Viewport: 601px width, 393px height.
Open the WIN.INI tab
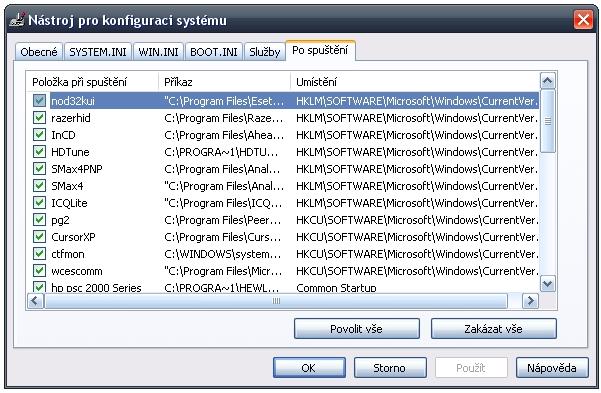pos(158,52)
